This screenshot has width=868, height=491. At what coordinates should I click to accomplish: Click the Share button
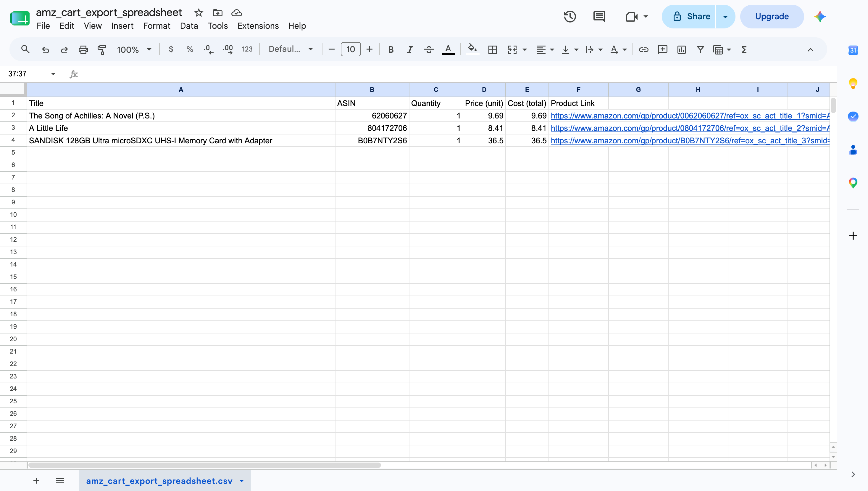(x=688, y=17)
